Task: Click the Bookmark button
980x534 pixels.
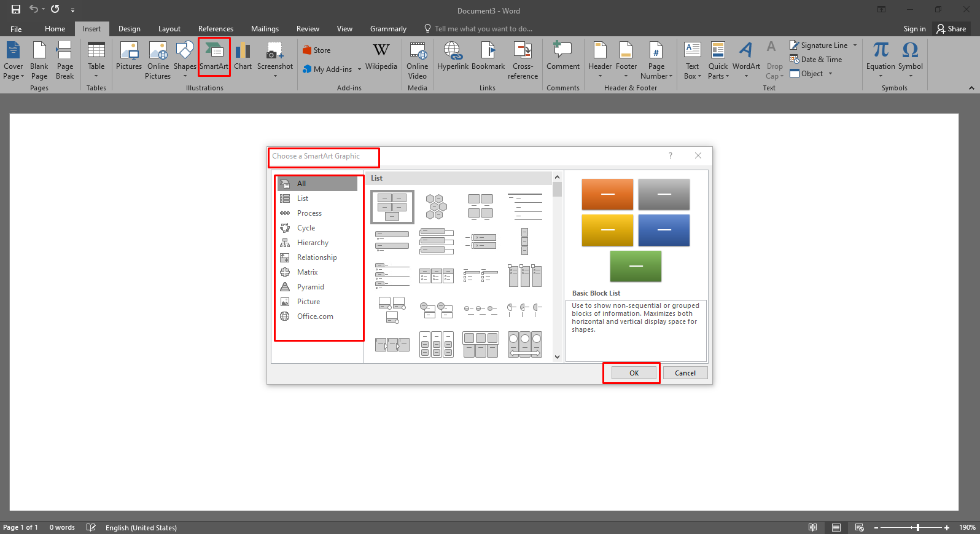Action: click(x=488, y=57)
